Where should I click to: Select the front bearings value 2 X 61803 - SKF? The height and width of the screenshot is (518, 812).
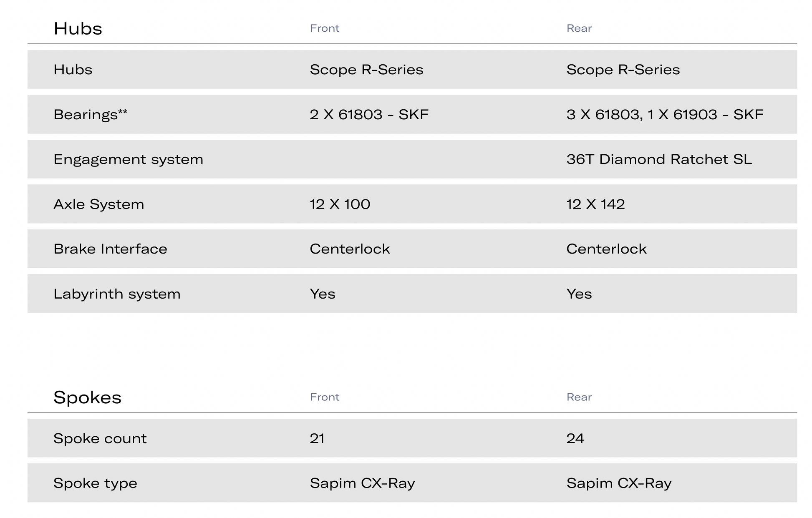point(369,114)
